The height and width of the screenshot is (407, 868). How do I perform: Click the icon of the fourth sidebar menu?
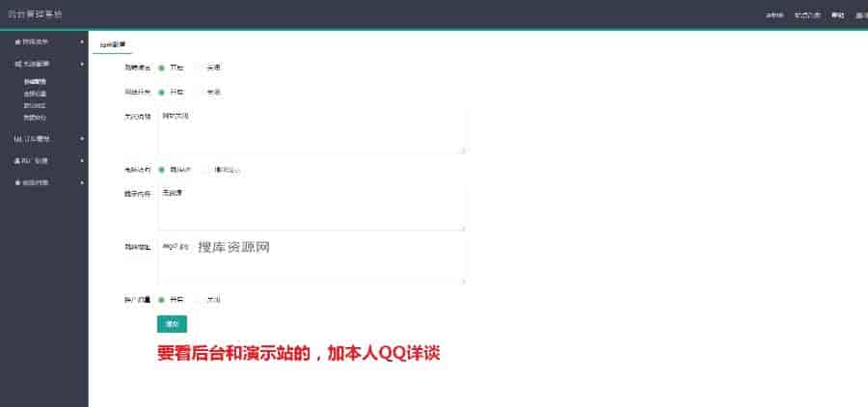pyautogui.click(x=17, y=161)
